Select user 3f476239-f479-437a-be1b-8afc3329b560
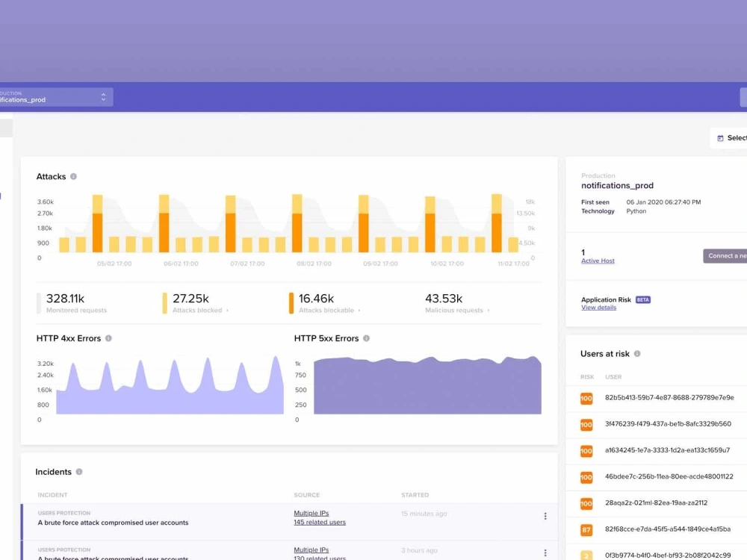 coord(668,424)
